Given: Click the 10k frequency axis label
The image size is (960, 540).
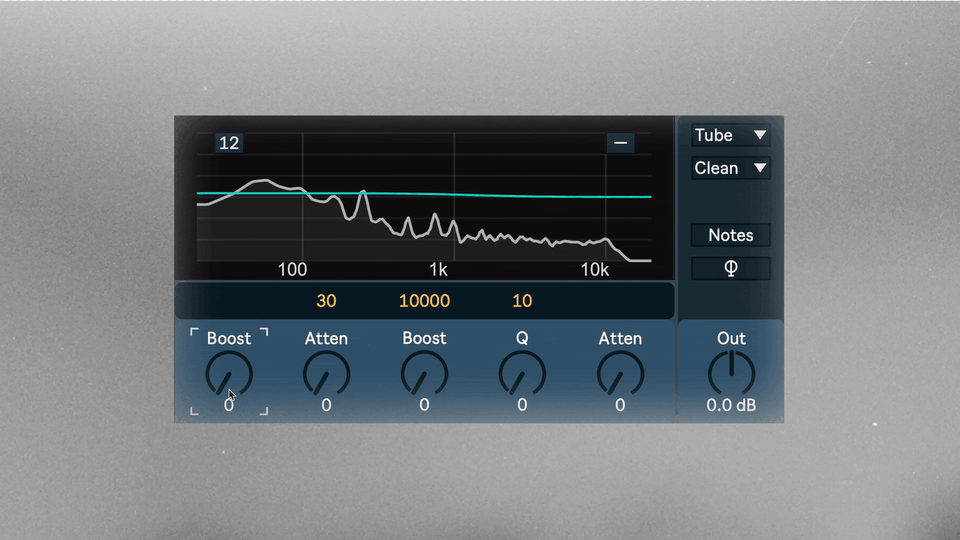Looking at the screenshot, I should click(x=594, y=269).
